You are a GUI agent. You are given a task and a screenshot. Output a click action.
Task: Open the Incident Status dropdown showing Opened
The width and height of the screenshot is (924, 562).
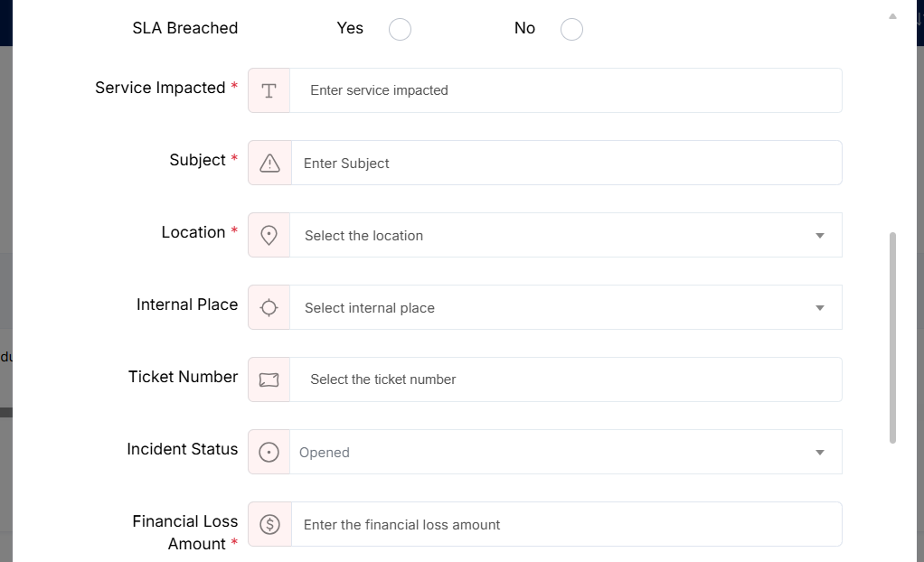566,453
